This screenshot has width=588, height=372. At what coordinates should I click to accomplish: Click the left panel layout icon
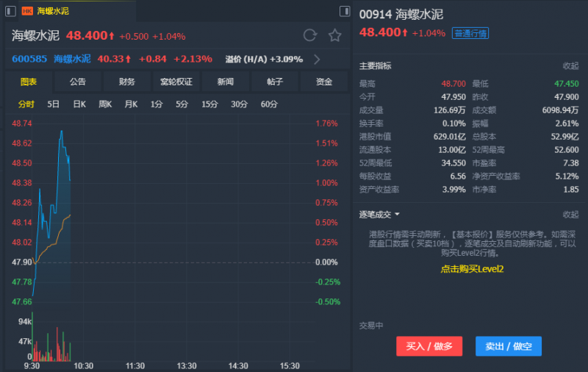8,11
